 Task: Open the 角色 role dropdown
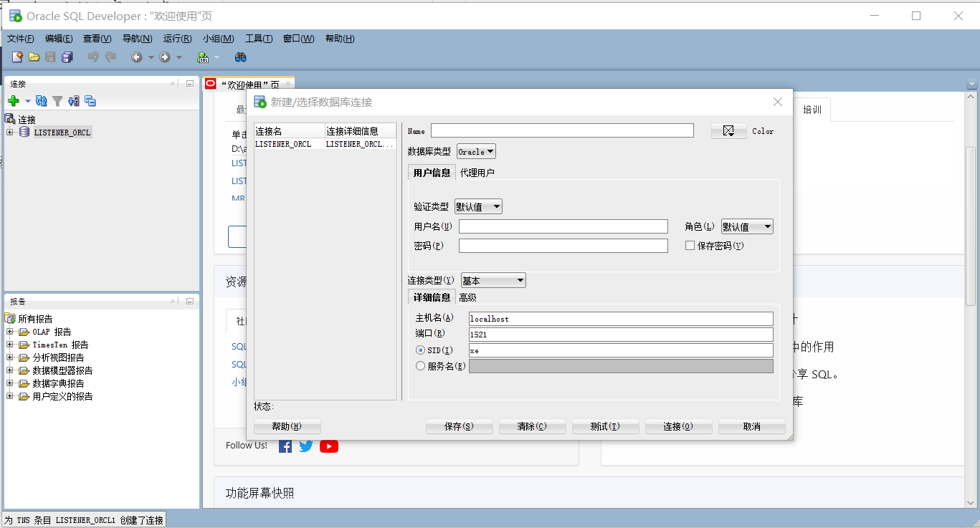click(747, 226)
